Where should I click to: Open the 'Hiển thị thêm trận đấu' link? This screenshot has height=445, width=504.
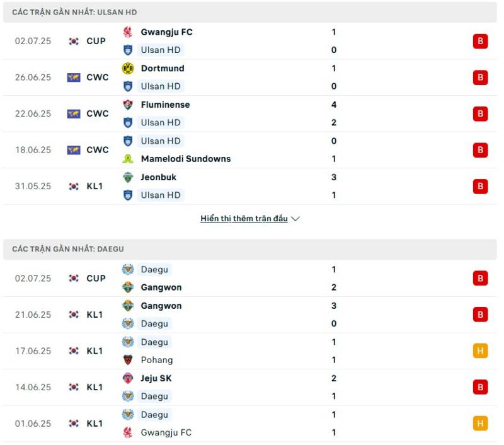click(x=245, y=219)
